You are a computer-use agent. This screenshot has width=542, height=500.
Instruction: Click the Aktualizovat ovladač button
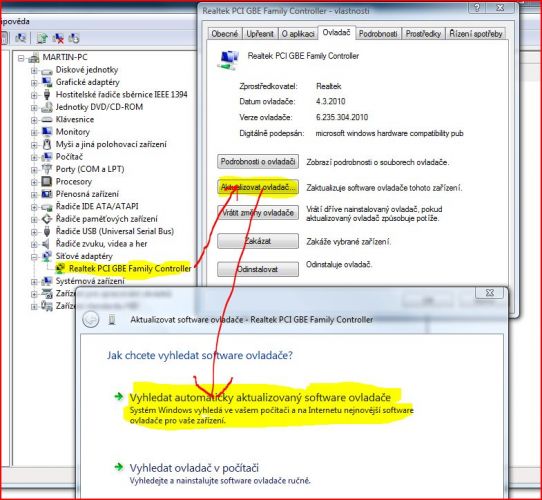258,187
